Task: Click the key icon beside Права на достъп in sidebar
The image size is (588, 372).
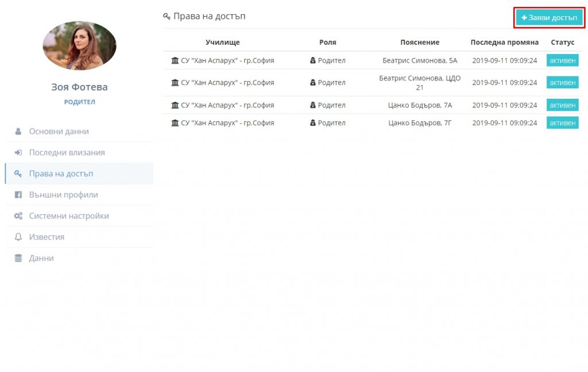Action: (x=18, y=173)
